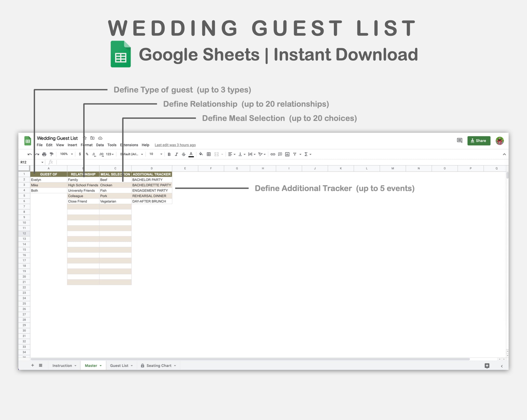The height and width of the screenshot is (420, 527).
Task: Click the green Share button
Action: (479, 141)
